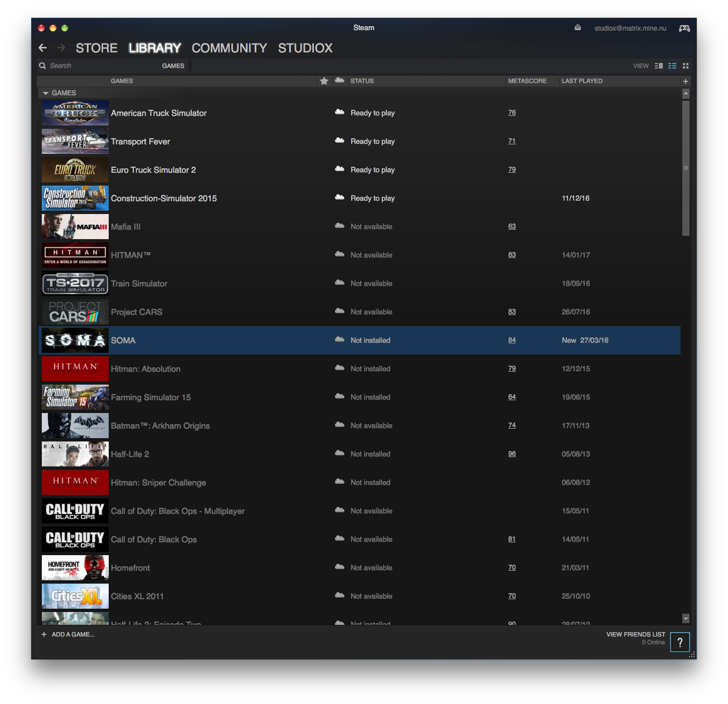
Task: Launch Big Picture mode via controller icon
Action: click(x=684, y=28)
